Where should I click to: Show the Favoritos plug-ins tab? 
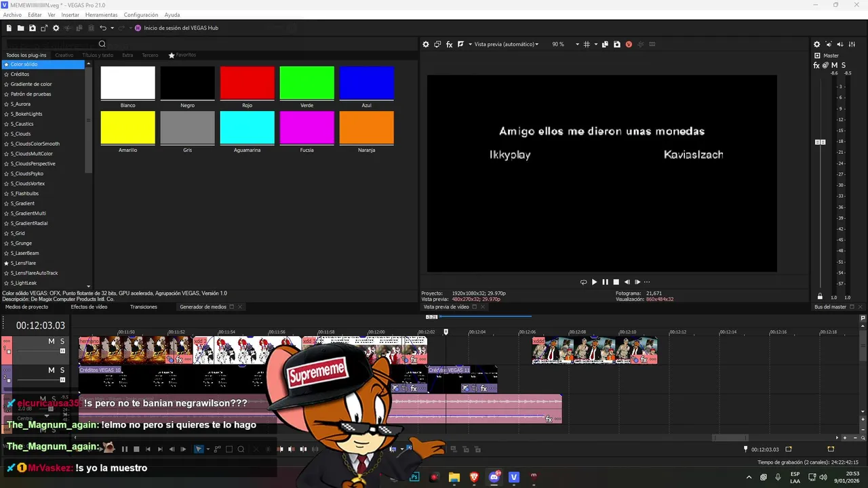pos(182,55)
